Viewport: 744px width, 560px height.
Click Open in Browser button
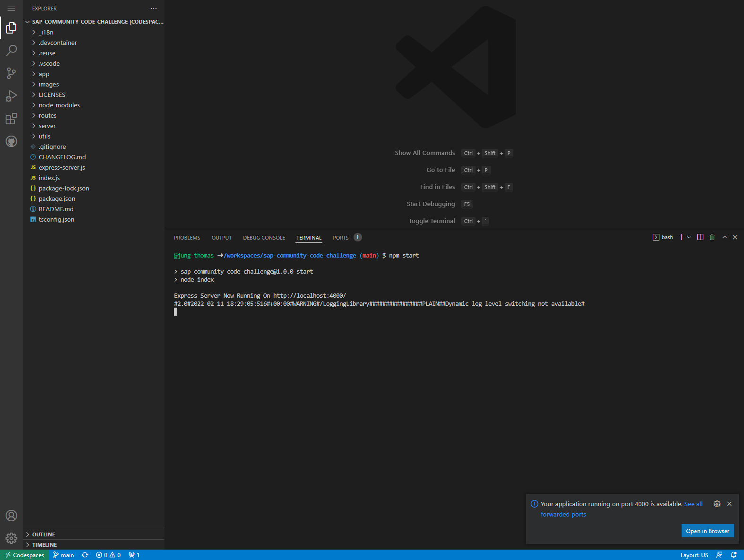point(708,531)
